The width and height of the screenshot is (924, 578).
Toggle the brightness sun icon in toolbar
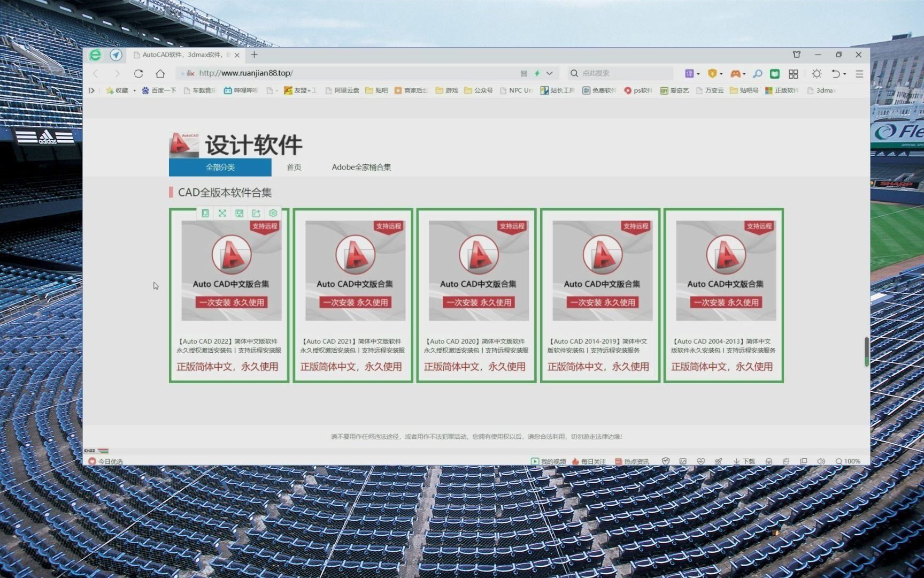click(x=817, y=73)
